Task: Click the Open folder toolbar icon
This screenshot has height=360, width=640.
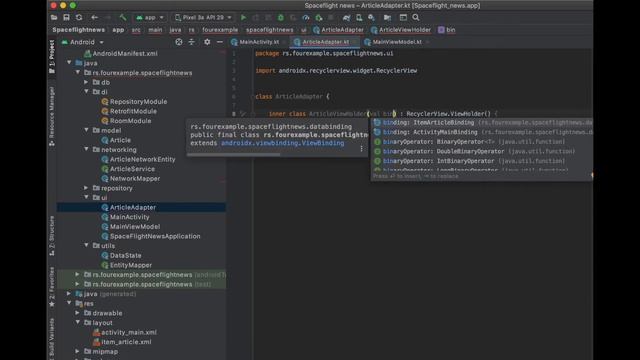Action: (54, 18)
